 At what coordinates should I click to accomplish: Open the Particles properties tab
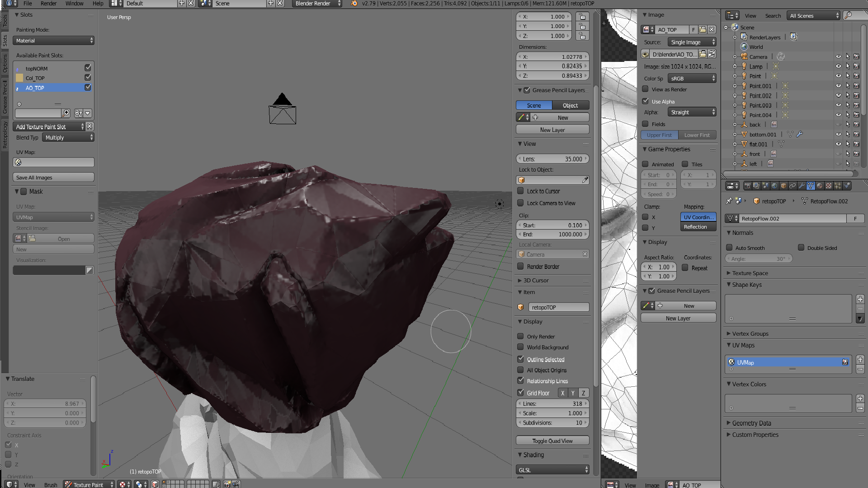838,186
